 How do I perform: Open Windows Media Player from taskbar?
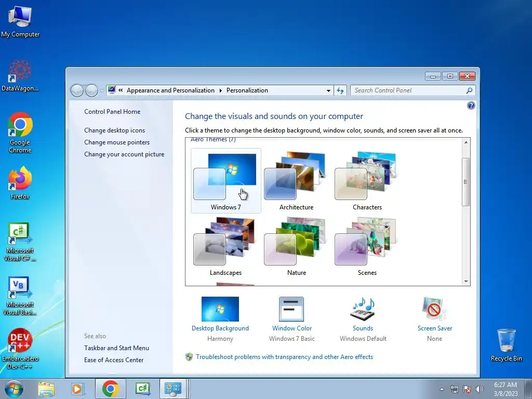click(x=77, y=389)
